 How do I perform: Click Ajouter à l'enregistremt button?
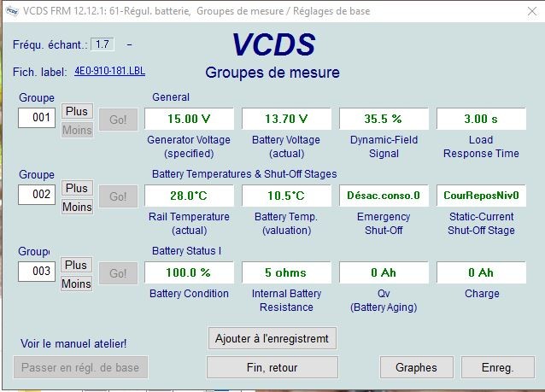[x=272, y=337]
